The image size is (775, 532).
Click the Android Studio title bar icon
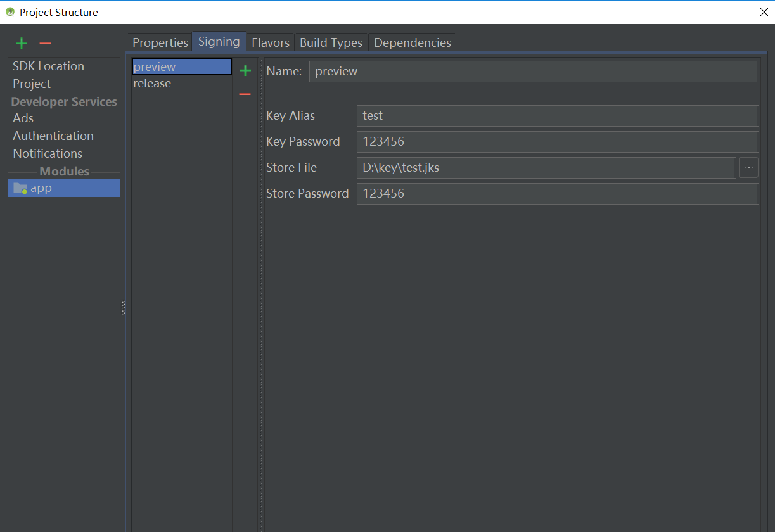pyautogui.click(x=10, y=12)
